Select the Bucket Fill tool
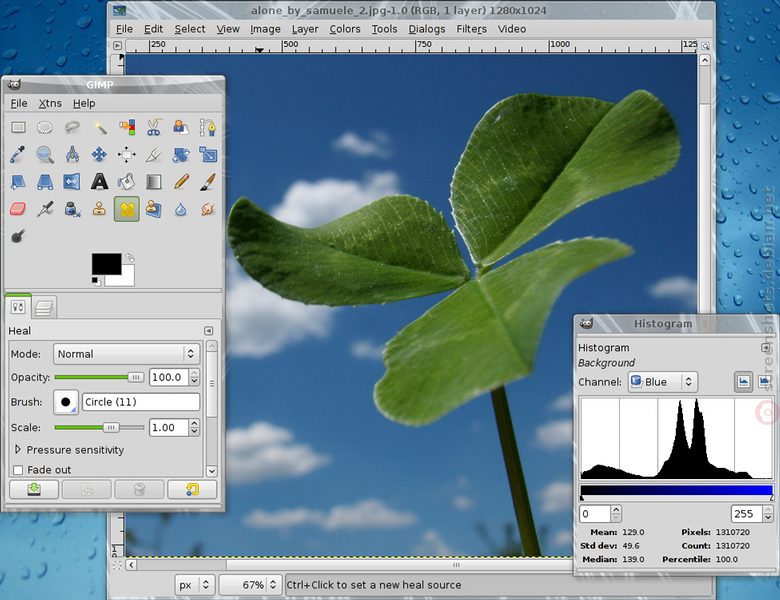The height and width of the screenshot is (600, 780). tap(127, 182)
